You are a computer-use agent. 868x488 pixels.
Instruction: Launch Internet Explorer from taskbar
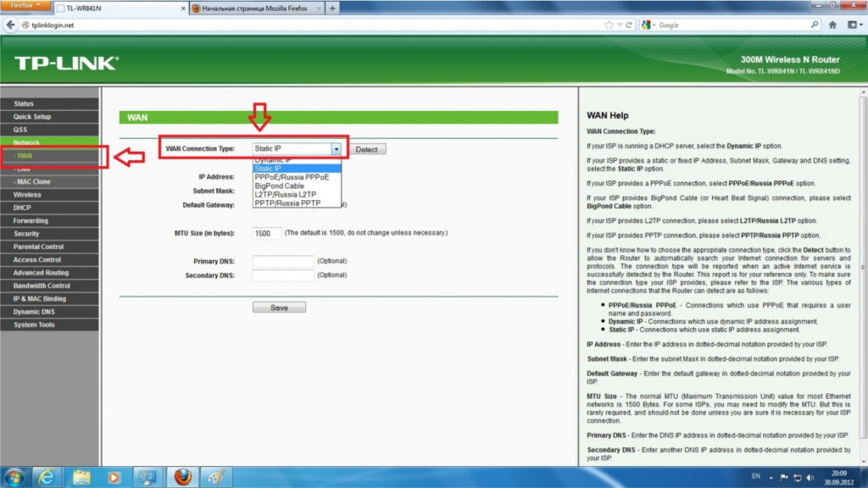[x=47, y=477]
